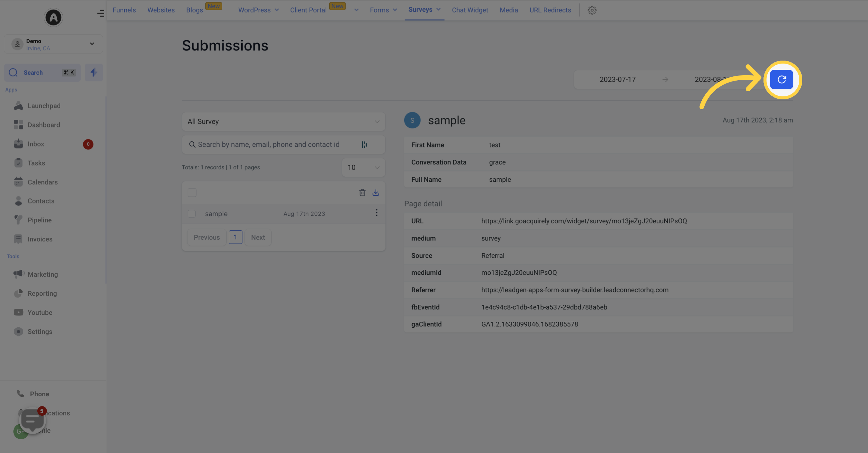Open the sites settings gear
Image resolution: width=868 pixels, height=453 pixels.
tap(592, 10)
